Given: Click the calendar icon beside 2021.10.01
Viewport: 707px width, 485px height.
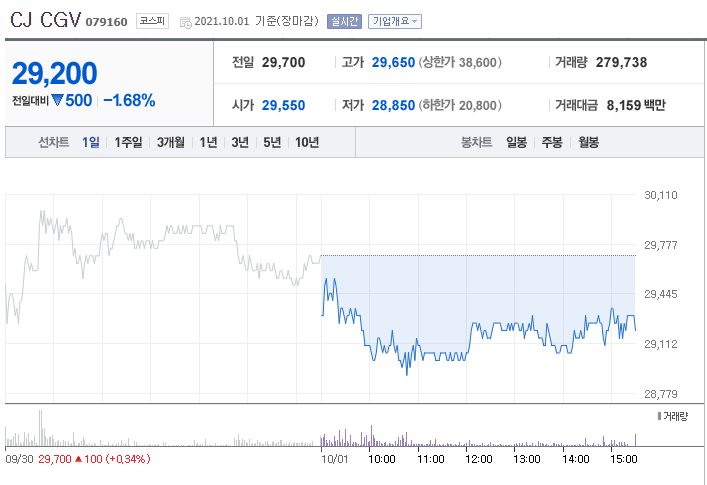Looking at the screenshot, I should click(185, 22).
